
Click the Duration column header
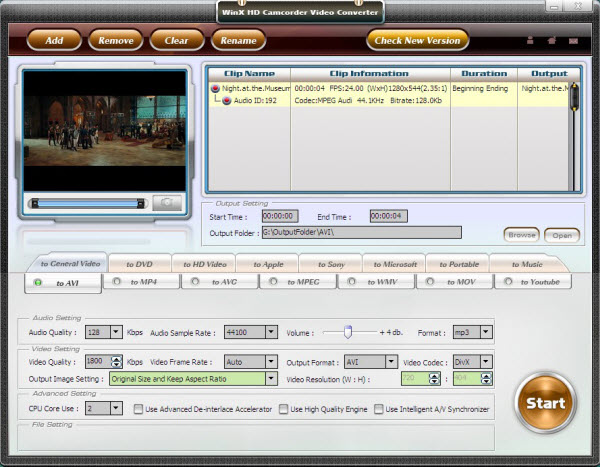coord(484,73)
